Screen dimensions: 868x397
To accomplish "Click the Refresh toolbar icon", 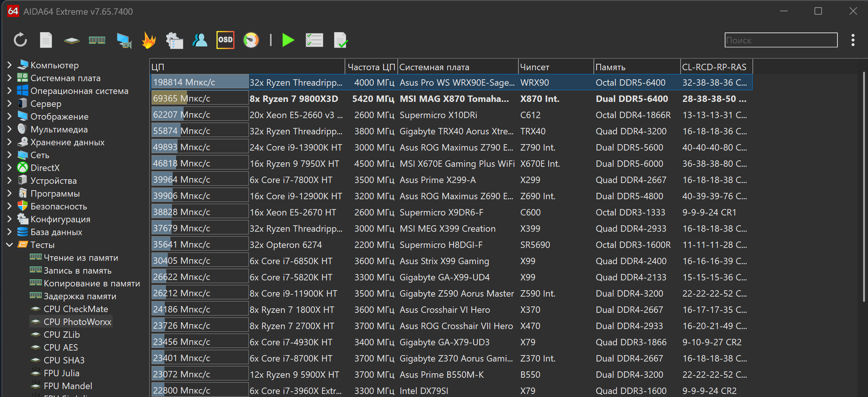I will coord(20,40).
